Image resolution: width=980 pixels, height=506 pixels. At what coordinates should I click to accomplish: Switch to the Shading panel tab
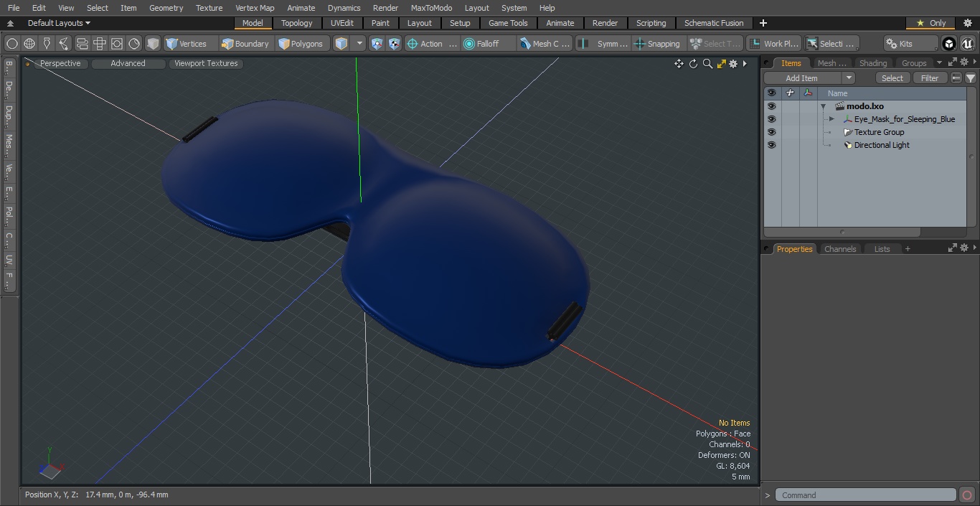(873, 63)
